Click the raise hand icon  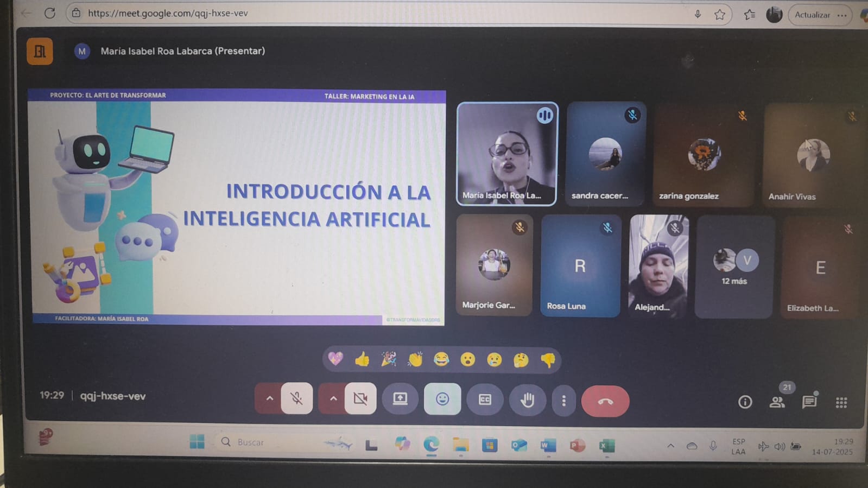[527, 400]
